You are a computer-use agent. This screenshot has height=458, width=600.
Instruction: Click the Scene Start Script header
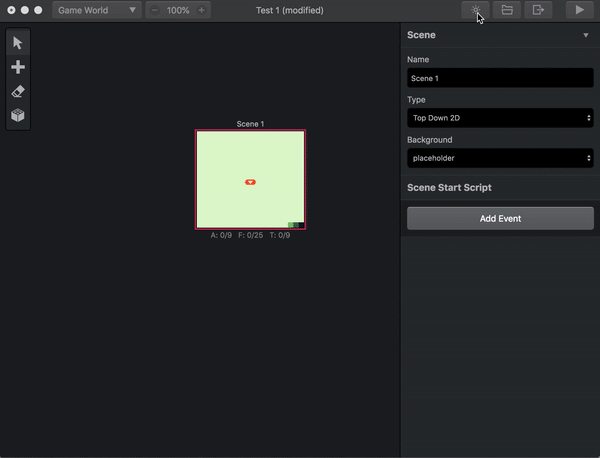click(x=449, y=187)
